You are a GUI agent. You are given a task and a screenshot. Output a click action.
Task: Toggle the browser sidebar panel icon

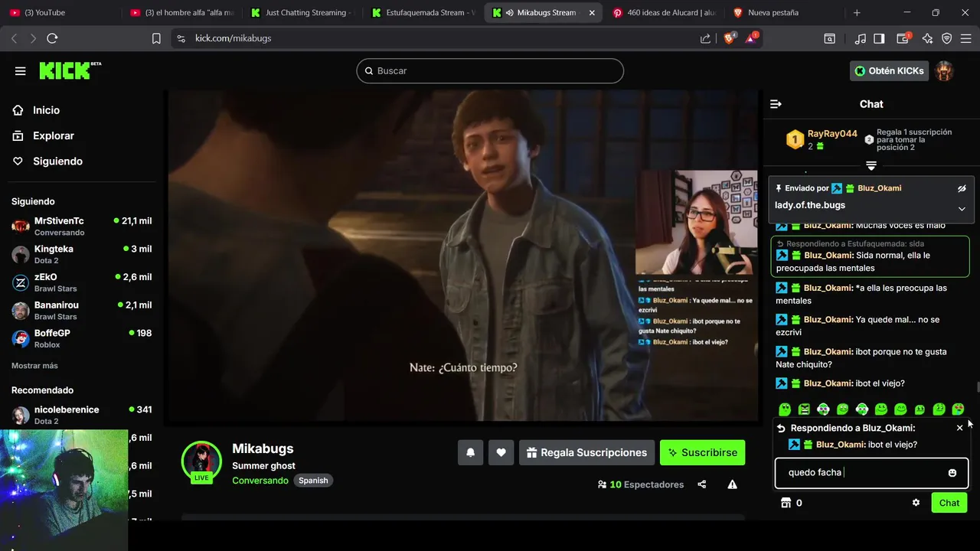880,38
